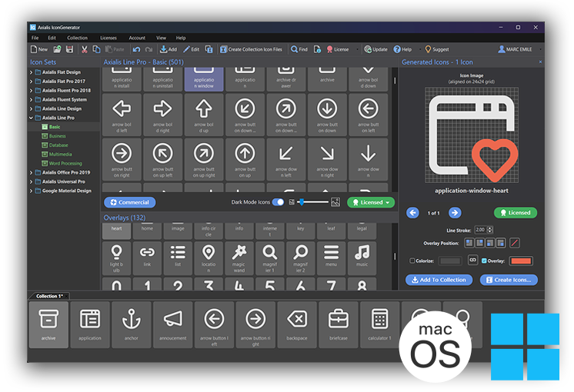Expand Axialis Fluent Pro 2018 set
574x392 pixels.
(31, 91)
